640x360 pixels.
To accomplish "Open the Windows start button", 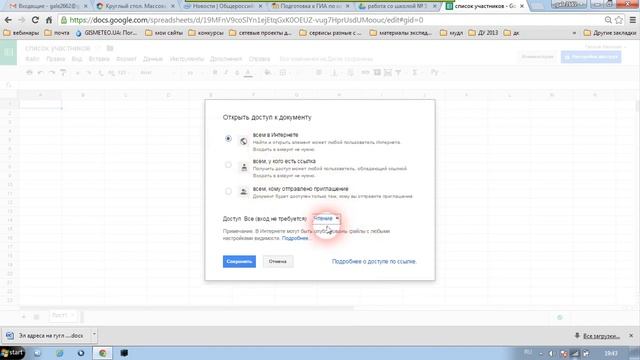I will coord(12,353).
